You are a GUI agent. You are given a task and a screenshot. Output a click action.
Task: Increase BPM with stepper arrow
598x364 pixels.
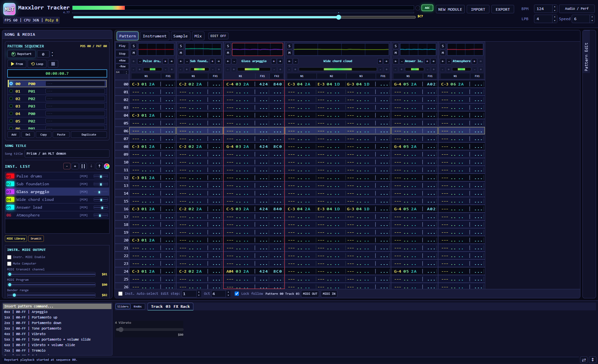pos(554,7)
